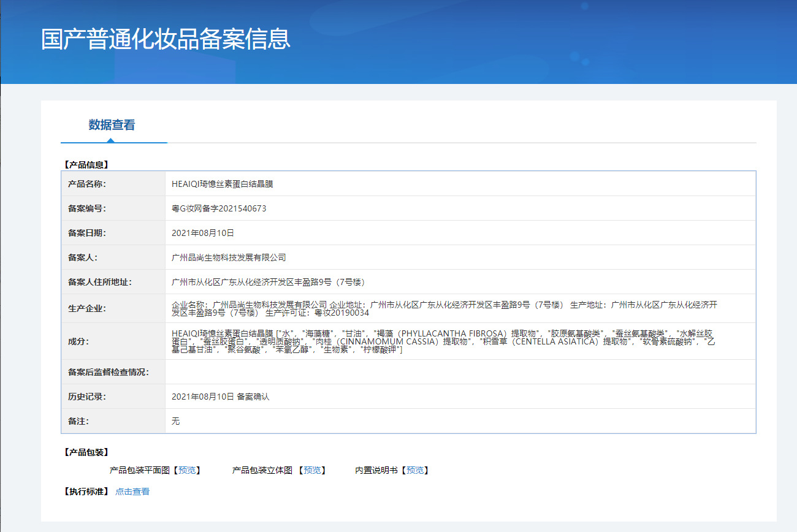This screenshot has width=797, height=532.
Task: Click the registrant 广州品尚生物科技发展有限公司
Action: pyautogui.click(x=229, y=257)
